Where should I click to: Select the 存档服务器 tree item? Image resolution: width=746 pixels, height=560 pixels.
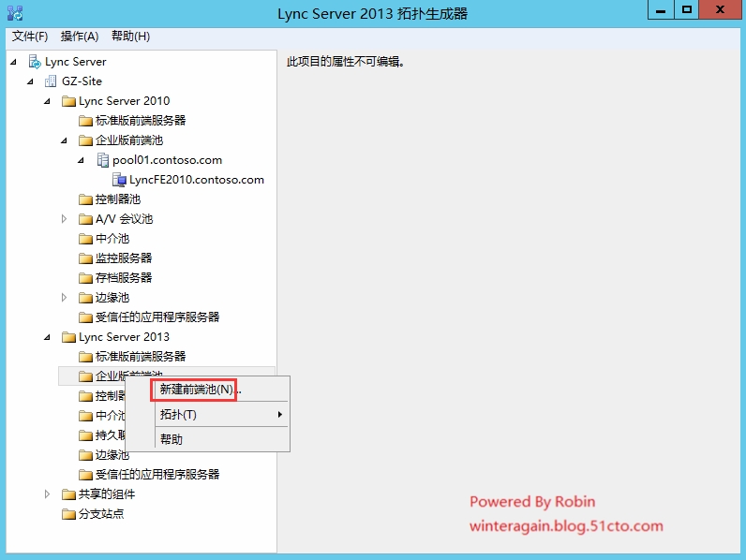coord(124,278)
